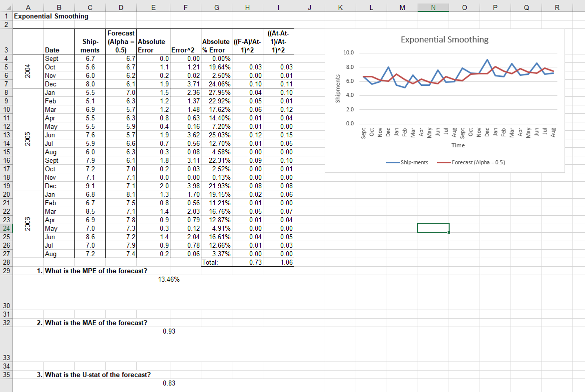Select the MAE answer 0.93
585x392 pixels.
[169, 331]
